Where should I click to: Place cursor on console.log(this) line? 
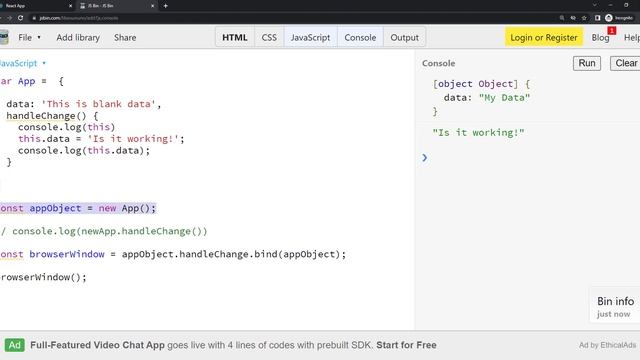[x=67, y=127]
